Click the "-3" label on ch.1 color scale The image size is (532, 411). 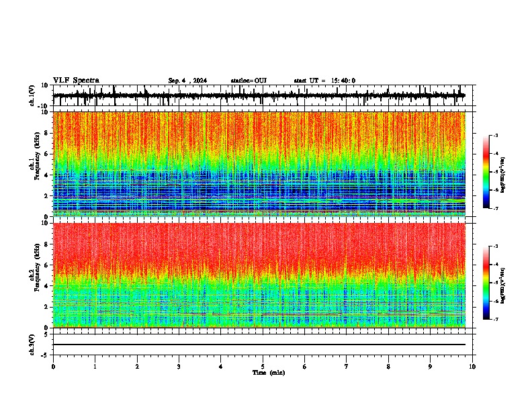click(496, 135)
